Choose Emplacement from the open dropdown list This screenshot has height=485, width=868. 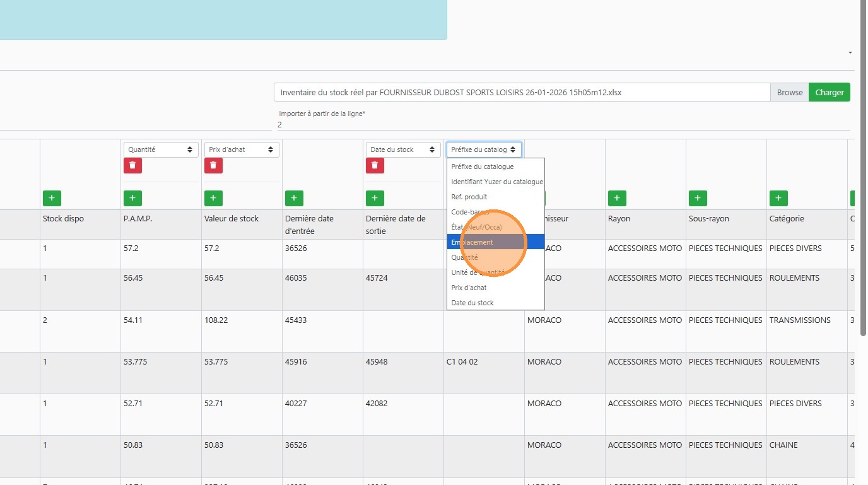[495, 242]
